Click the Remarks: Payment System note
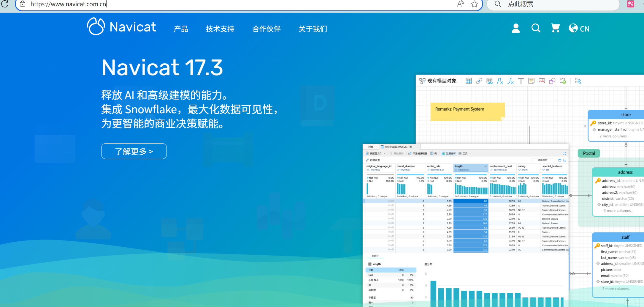 pos(467,111)
